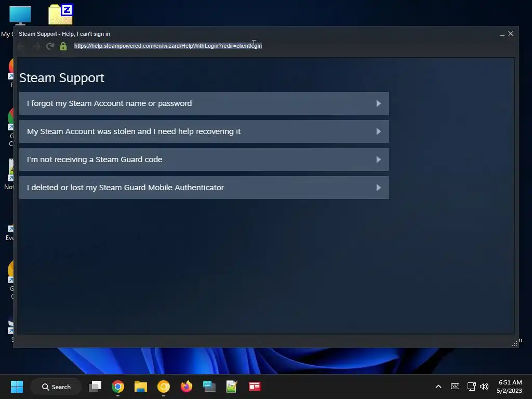This screenshot has width=532, height=399.
Task: Click the forward arrow in Steam browser
Action: 36,46
